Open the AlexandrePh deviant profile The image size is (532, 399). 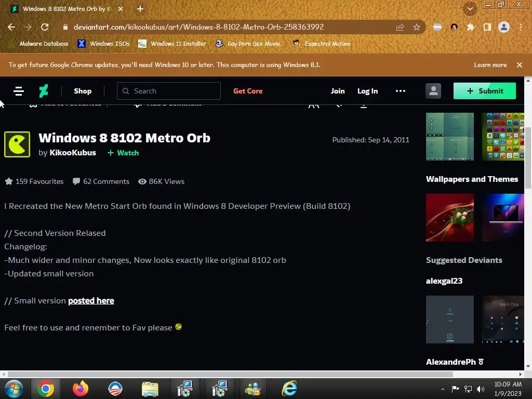pyautogui.click(x=451, y=362)
